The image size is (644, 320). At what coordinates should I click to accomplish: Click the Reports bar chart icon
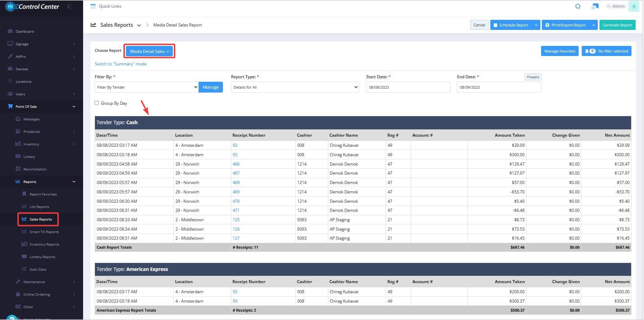[18, 182]
